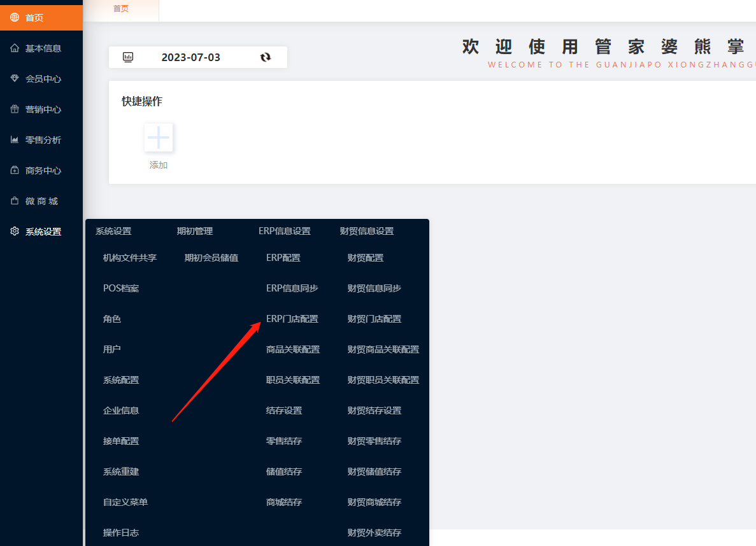Click the refresh icon next to date
This screenshot has width=756, height=546.
click(266, 57)
